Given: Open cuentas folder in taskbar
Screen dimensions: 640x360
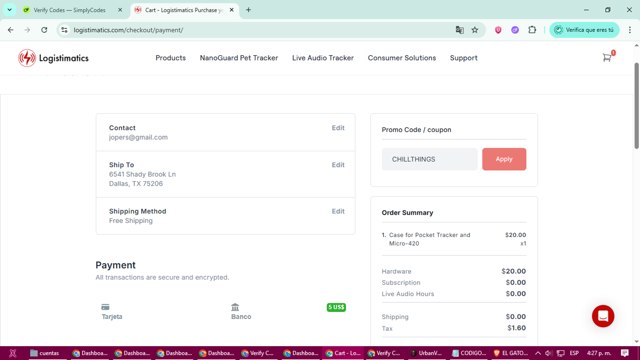Looking at the screenshot, I should coord(45,353).
